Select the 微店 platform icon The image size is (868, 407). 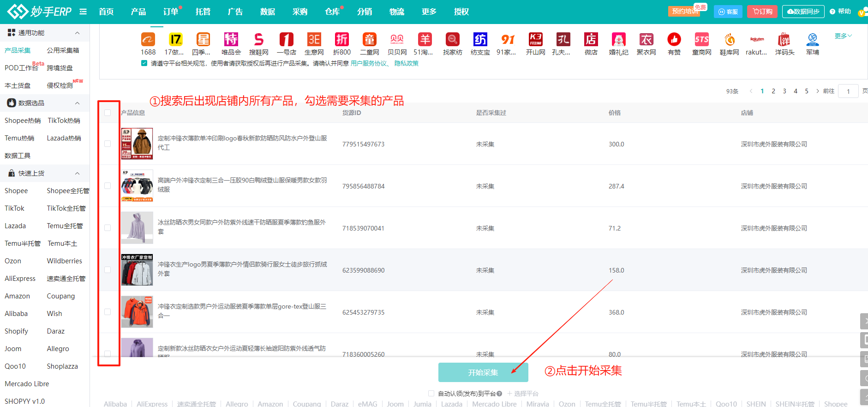pyautogui.click(x=591, y=40)
